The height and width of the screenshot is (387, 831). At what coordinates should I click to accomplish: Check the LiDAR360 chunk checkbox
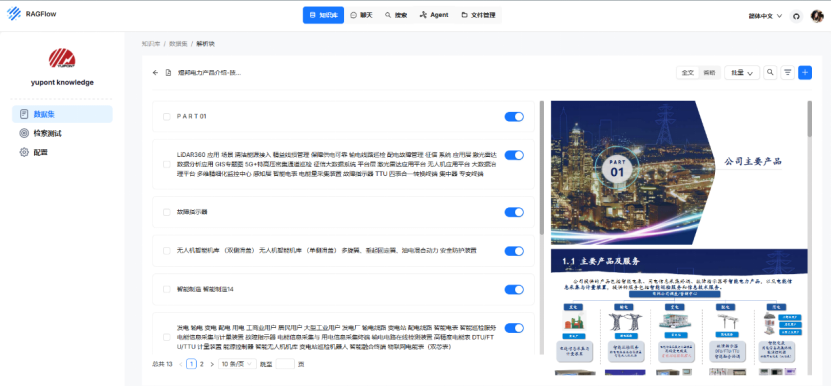coord(166,164)
